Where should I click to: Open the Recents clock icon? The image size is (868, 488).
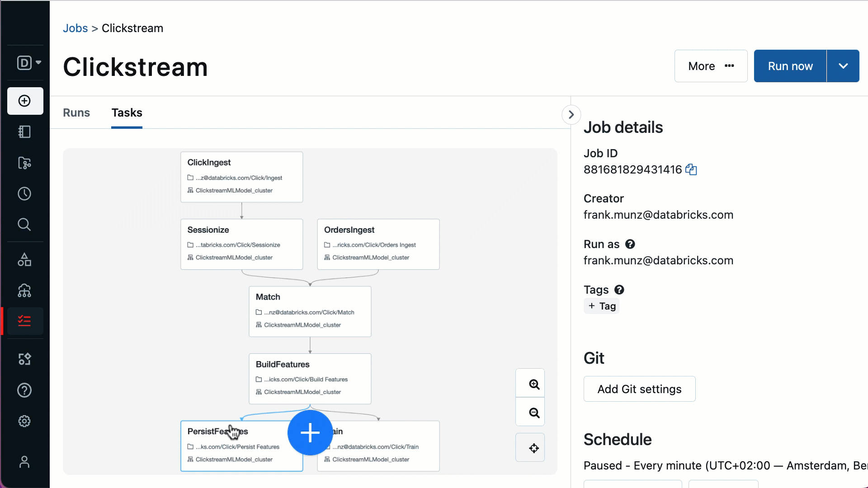pyautogui.click(x=25, y=194)
